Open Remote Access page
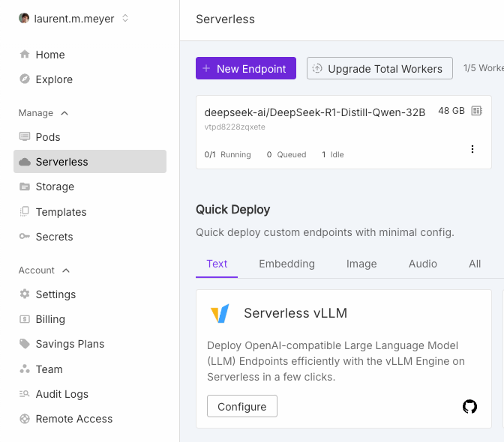 74,419
